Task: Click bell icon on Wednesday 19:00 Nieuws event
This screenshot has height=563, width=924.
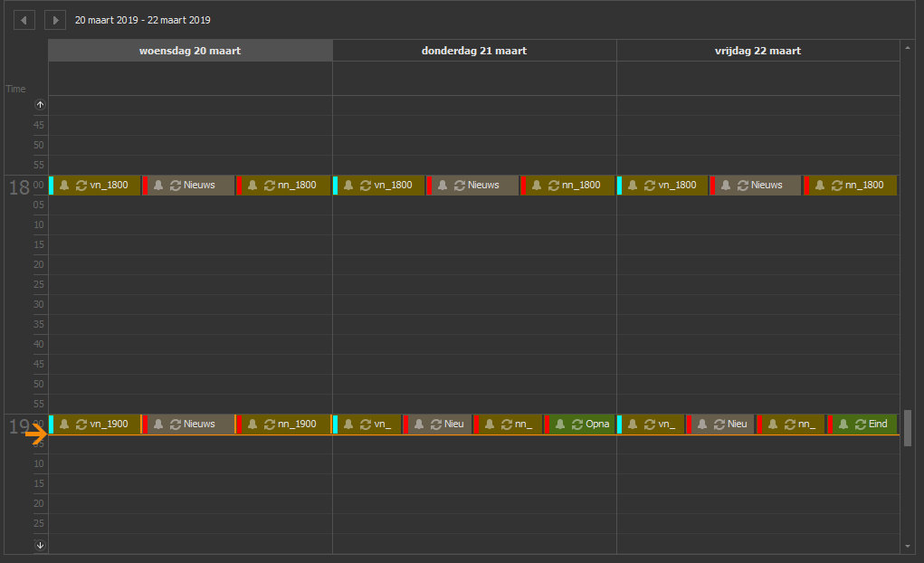Action: [x=158, y=425]
